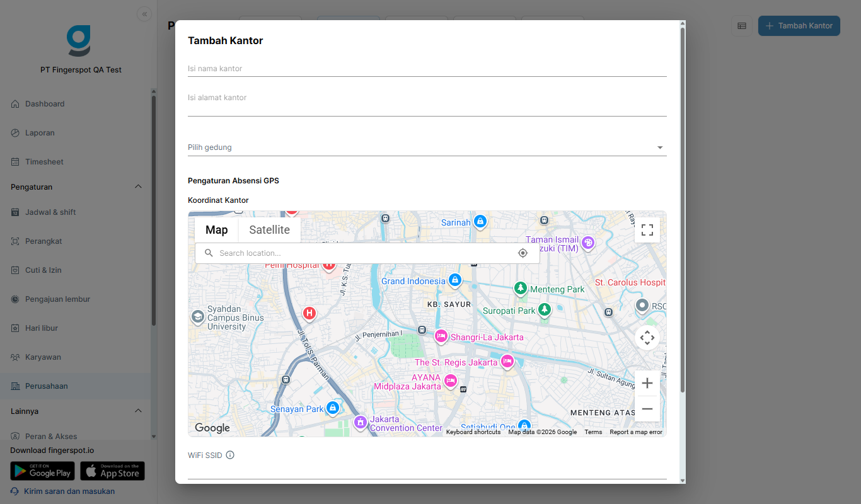The width and height of the screenshot is (861, 504).
Task: Click the WiFi SSID info icon
Action: pos(230,455)
